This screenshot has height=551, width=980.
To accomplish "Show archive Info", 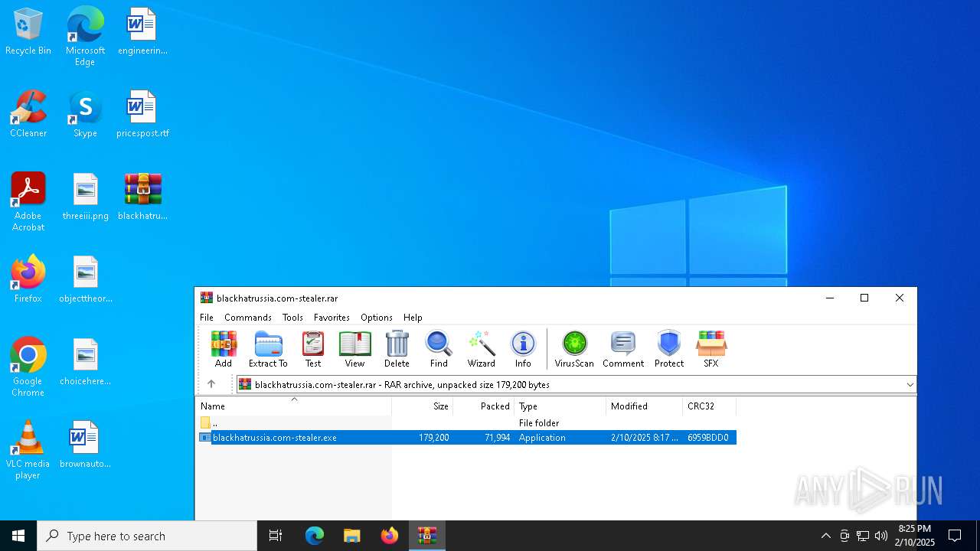I will pyautogui.click(x=523, y=349).
